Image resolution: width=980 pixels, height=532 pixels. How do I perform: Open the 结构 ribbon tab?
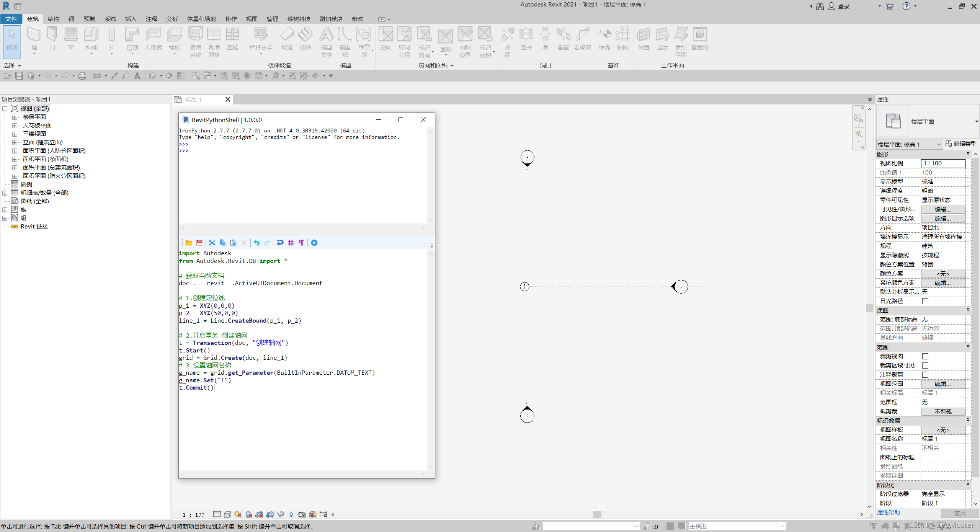[53, 19]
